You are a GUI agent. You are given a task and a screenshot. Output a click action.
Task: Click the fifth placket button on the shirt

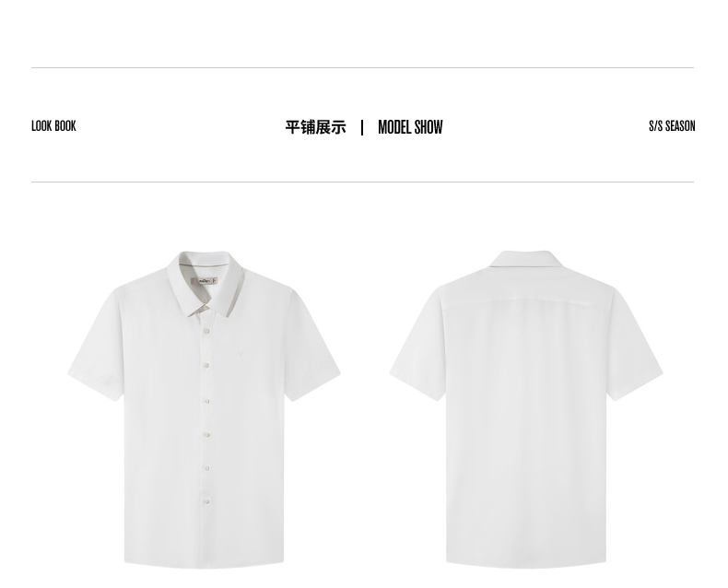point(207,468)
